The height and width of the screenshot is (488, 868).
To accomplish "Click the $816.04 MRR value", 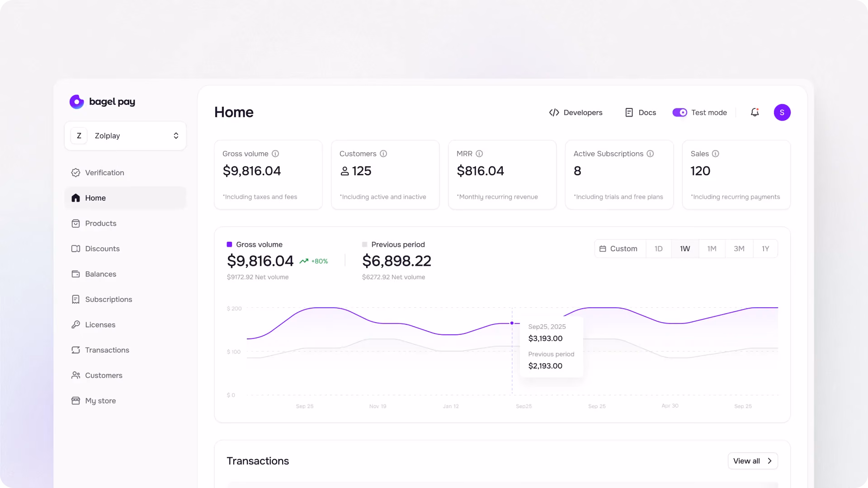I will click(x=480, y=171).
